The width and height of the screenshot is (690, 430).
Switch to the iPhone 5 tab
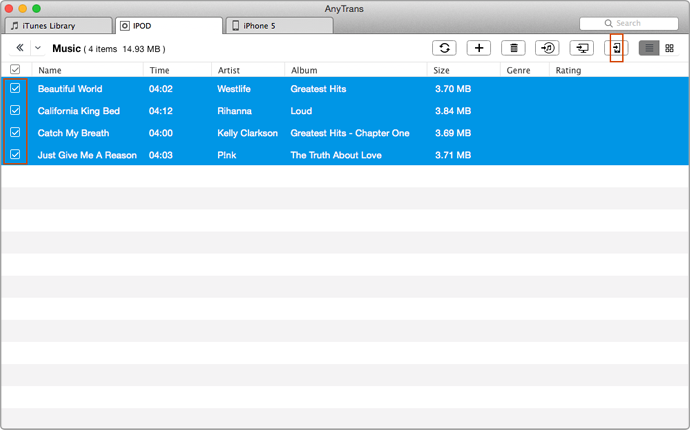pyautogui.click(x=279, y=26)
